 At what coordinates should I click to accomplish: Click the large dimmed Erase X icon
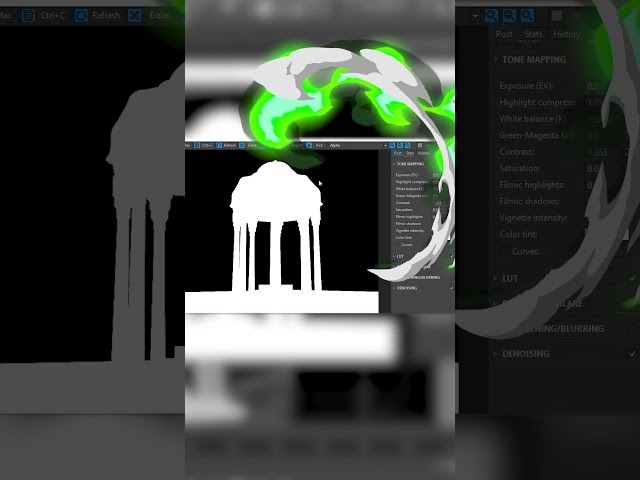click(134, 16)
